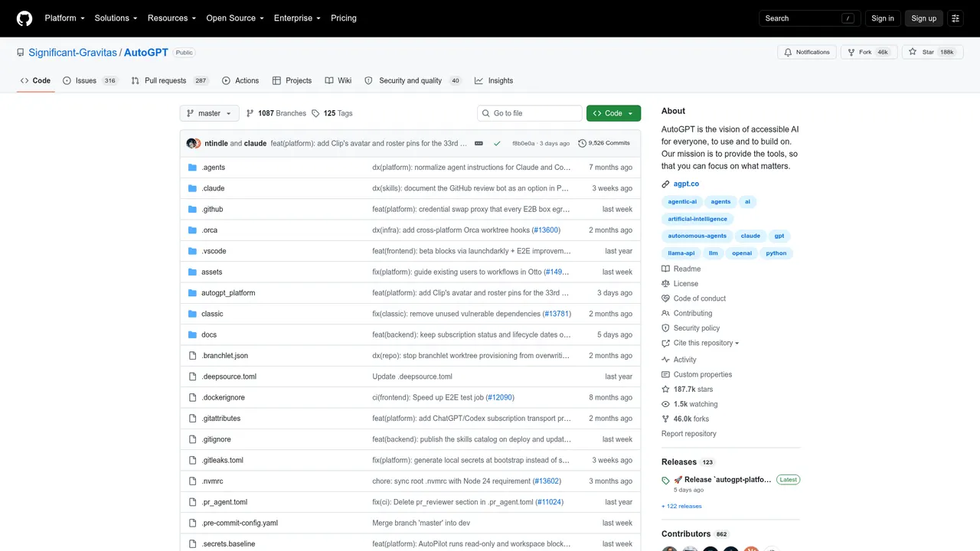980x551 pixels.
Task: Open the Enterprise dropdown menu
Action: [298, 18]
